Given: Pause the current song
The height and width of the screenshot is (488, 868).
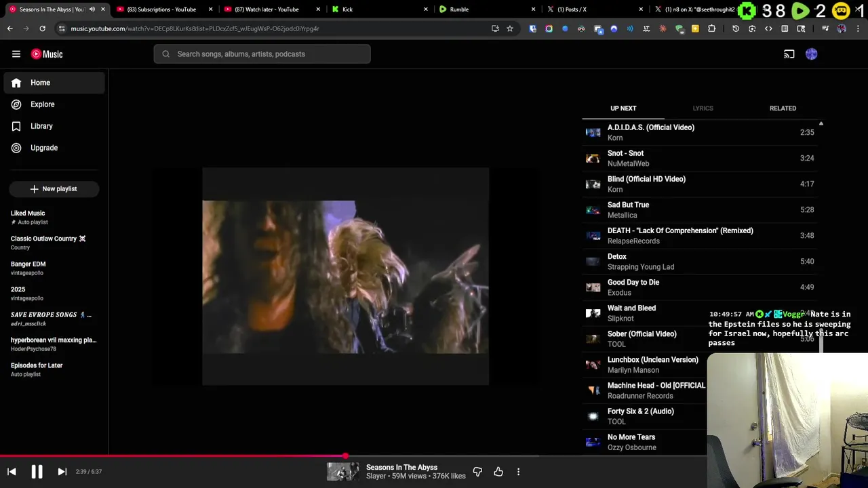Looking at the screenshot, I should click(37, 472).
